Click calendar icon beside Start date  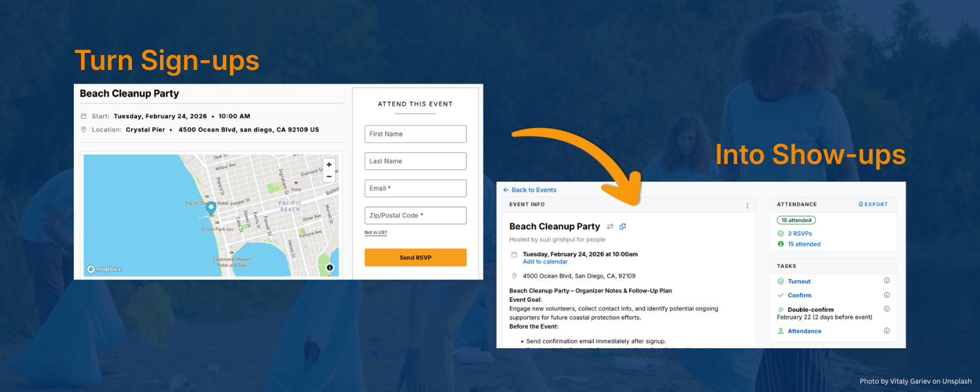(84, 116)
